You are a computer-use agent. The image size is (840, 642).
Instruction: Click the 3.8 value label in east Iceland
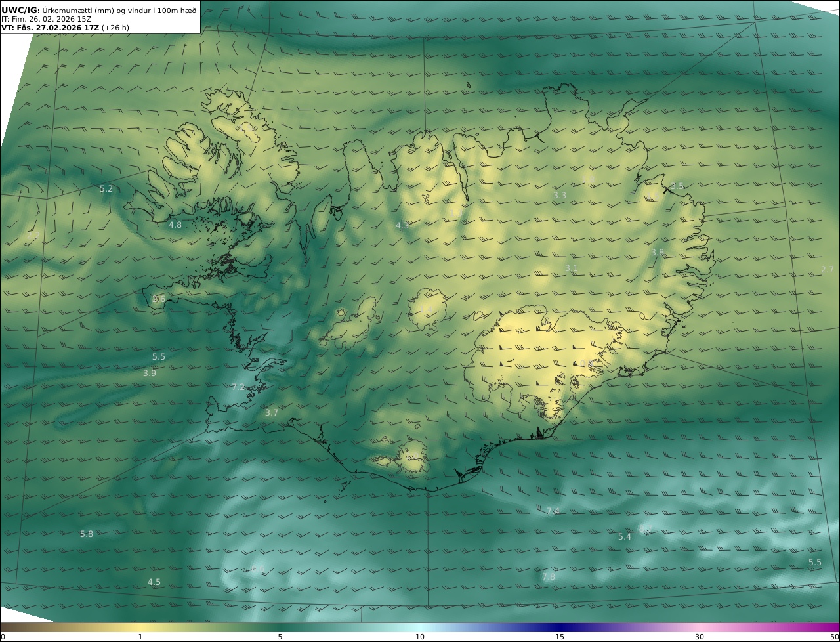point(658,253)
